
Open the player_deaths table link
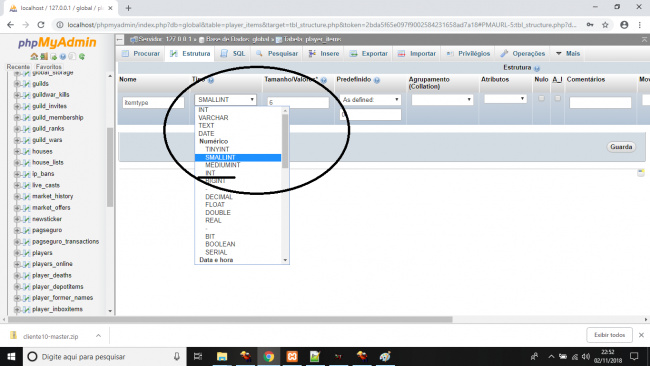pyautogui.click(x=52, y=275)
